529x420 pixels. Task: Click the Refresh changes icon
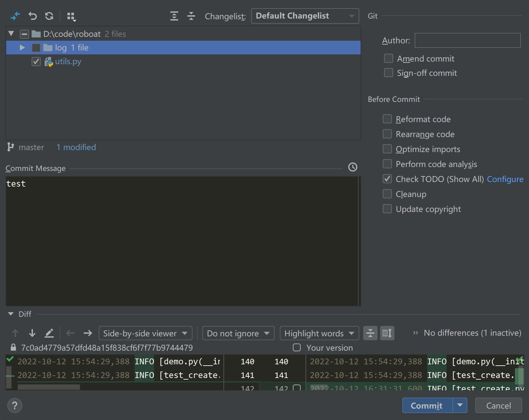click(49, 16)
